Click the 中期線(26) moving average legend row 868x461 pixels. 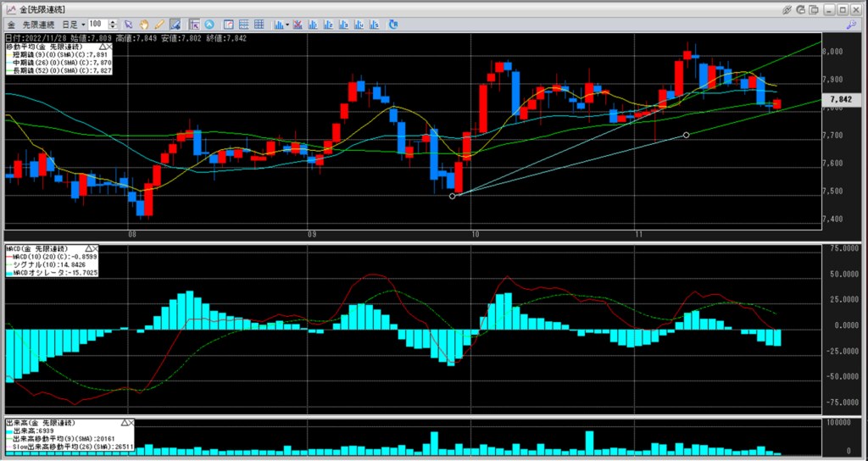(58, 63)
